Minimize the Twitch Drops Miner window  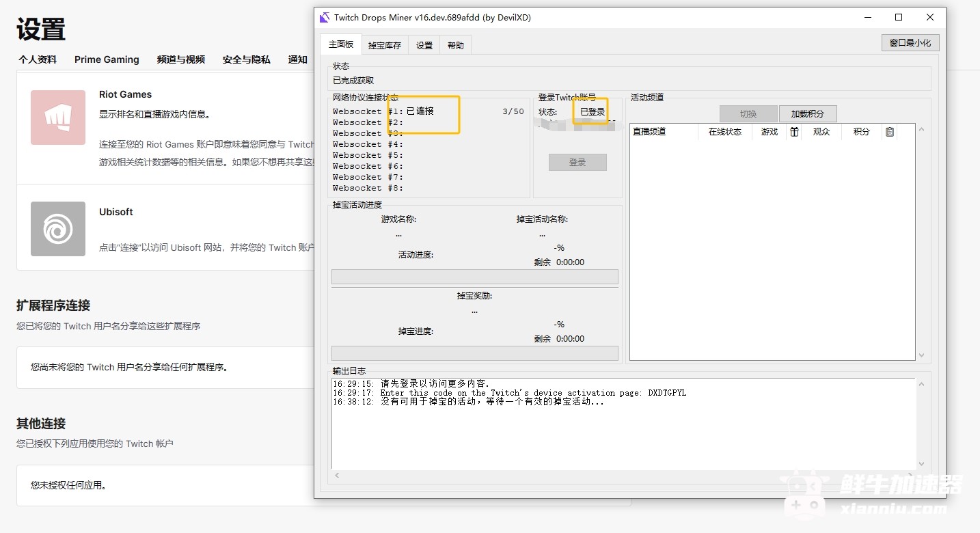[867, 17]
